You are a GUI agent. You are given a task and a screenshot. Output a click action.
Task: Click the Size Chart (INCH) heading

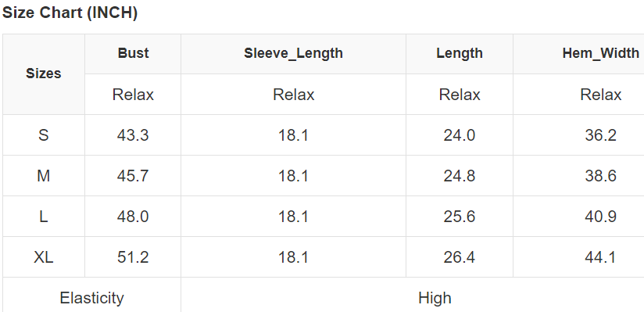point(70,13)
